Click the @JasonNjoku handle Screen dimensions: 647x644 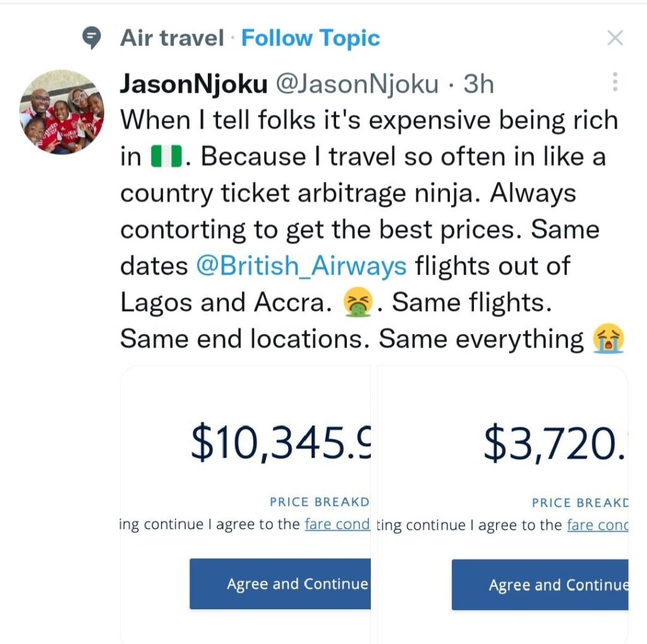click(x=358, y=85)
